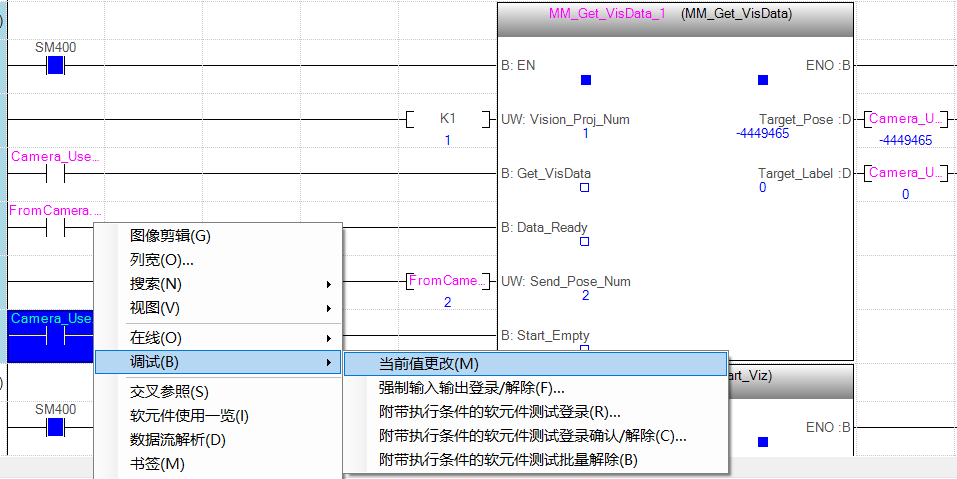957x479 pixels.
Task: Click the FromCamera contact for Data_Ready
Action: (56, 228)
